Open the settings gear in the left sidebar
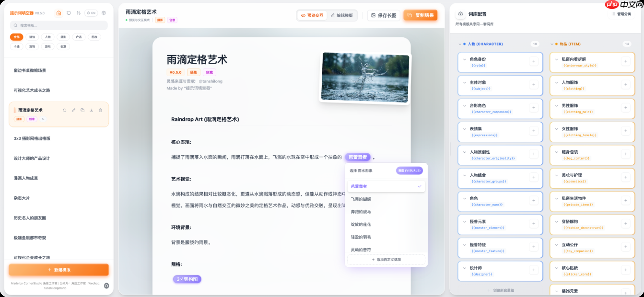This screenshot has height=297, width=644. pos(104,13)
